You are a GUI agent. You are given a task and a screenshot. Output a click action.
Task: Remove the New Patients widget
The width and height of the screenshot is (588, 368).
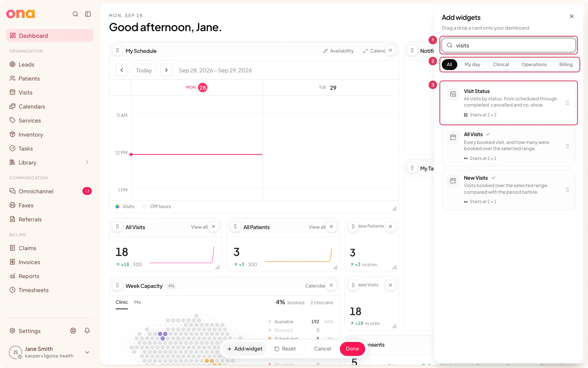click(390, 226)
